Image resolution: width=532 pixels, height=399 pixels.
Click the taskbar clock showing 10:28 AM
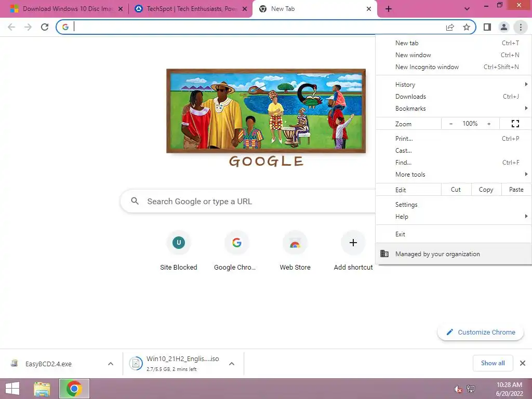coord(509,389)
